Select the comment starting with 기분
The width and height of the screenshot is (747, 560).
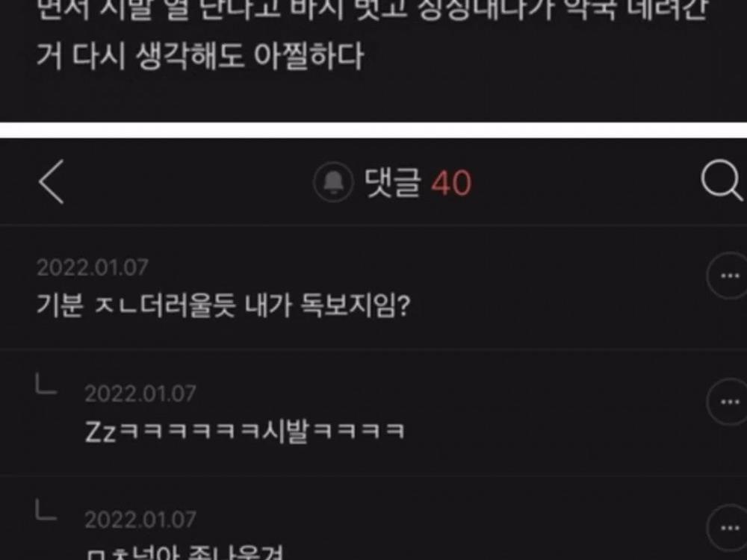[223, 305]
